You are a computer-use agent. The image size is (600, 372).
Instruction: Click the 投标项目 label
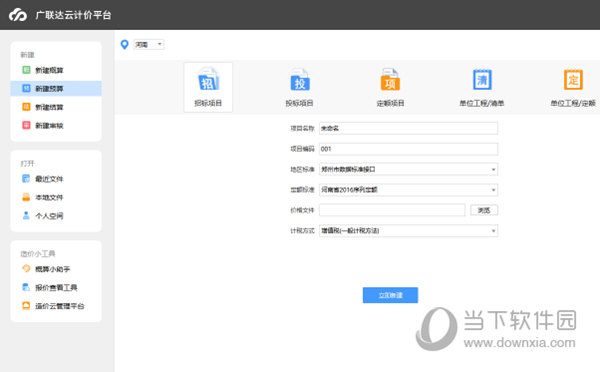pyautogui.click(x=300, y=103)
